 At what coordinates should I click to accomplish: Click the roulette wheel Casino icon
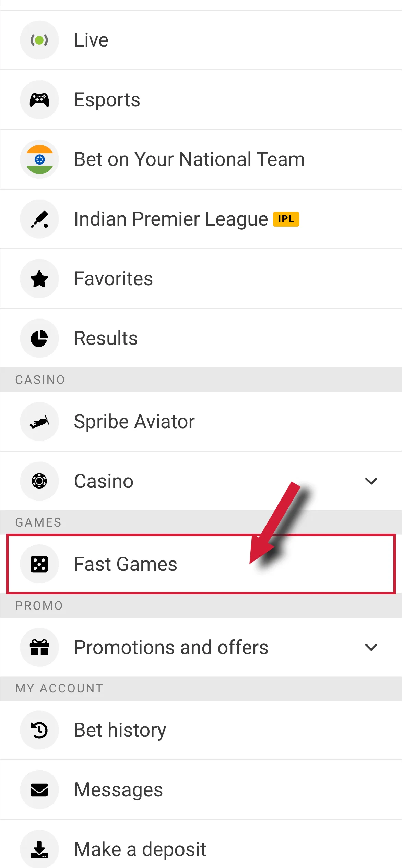pos(39,481)
